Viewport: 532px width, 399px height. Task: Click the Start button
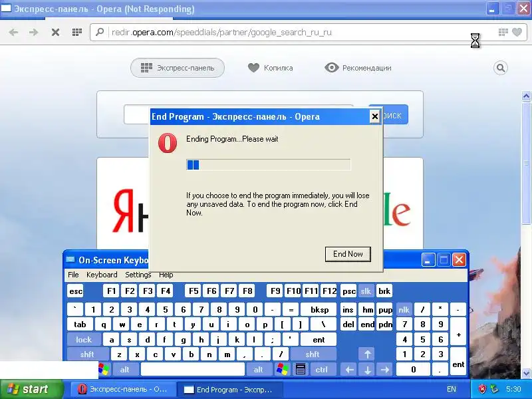coord(31,389)
